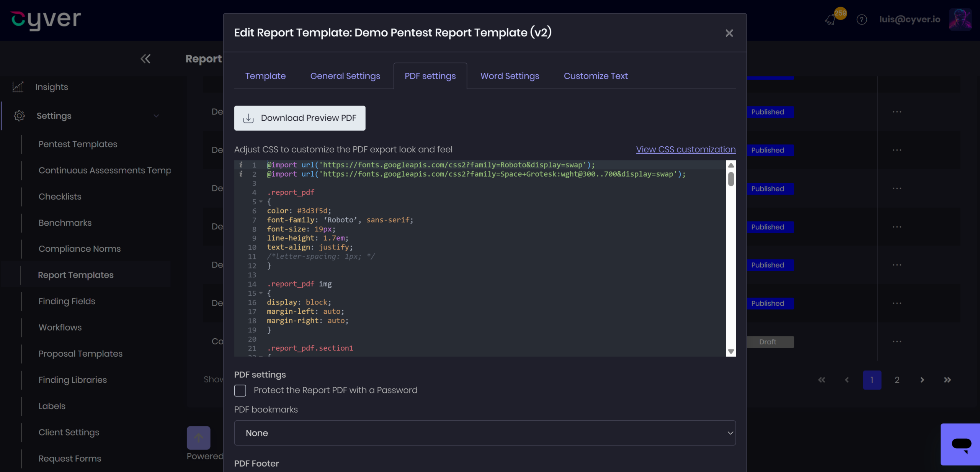Click the code editor scroll-down arrow
The width and height of the screenshot is (980, 472).
point(731,351)
